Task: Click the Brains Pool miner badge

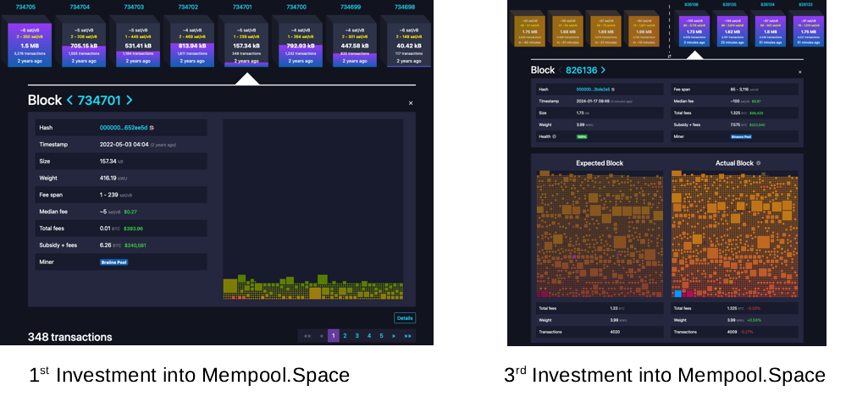Action: coord(114,262)
